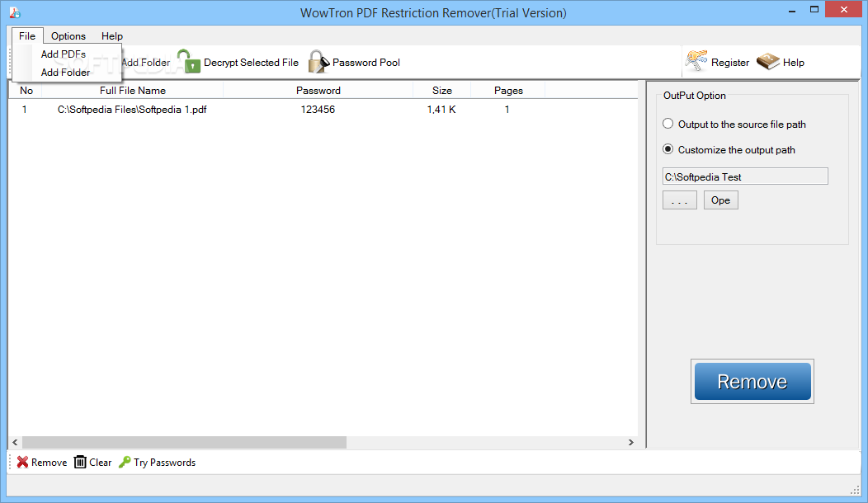868x503 pixels.
Task: Click the Try Passwords label at bottom
Action: tap(164, 463)
